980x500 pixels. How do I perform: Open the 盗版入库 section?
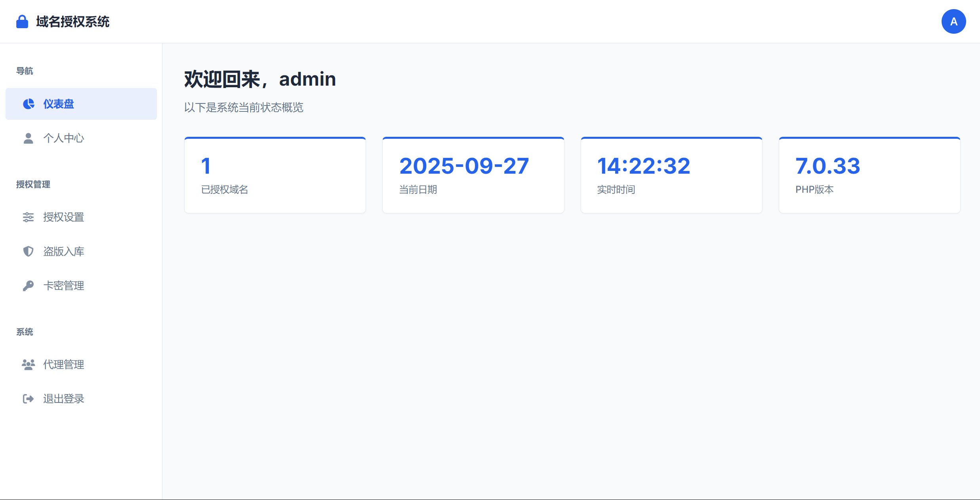pyautogui.click(x=63, y=251)
